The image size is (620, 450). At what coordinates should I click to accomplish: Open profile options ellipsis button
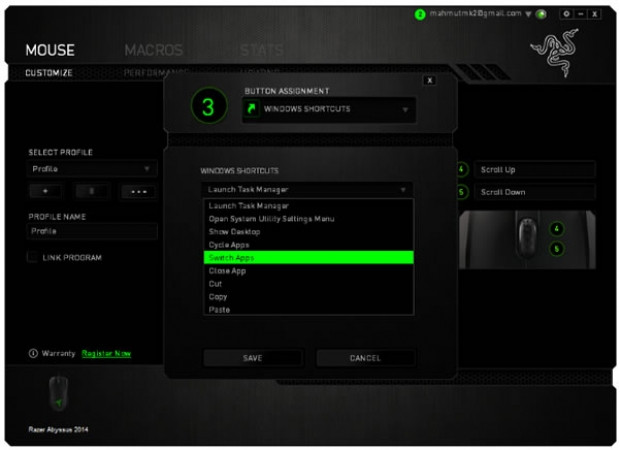click(x=138, y=191)
